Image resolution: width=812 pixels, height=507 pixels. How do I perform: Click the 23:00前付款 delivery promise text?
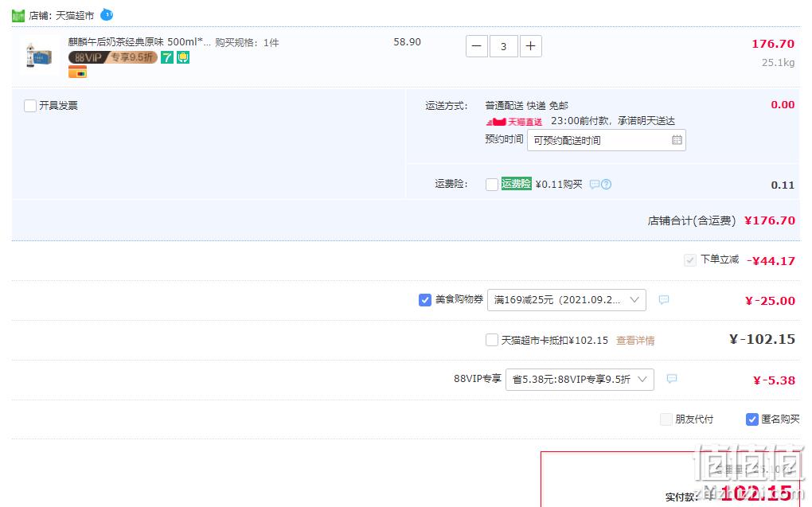click(613, 121)
